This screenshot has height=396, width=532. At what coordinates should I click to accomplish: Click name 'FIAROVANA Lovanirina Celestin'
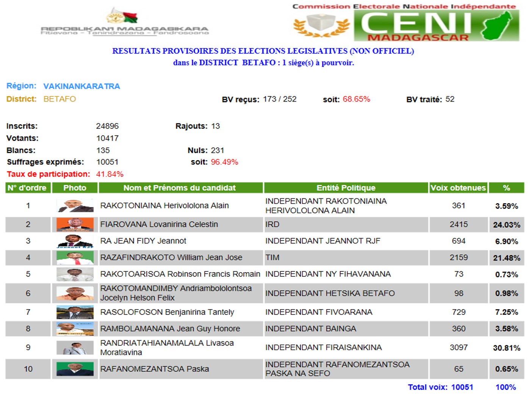coord(159,225)
